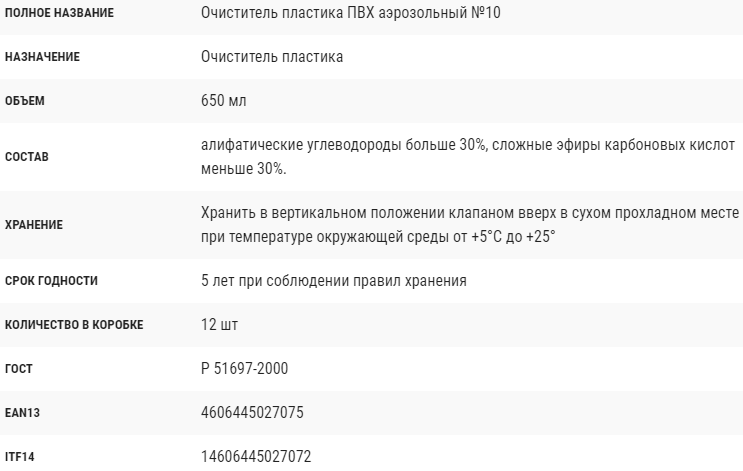Click the value beside the НАЗНАЧЕНИЕ label

click(272, 57)
